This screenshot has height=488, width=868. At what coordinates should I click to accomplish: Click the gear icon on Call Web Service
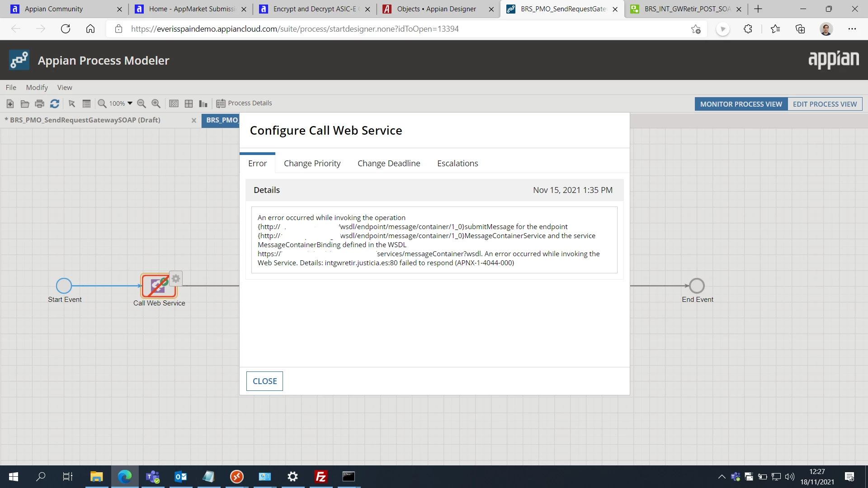pos(176,279)
